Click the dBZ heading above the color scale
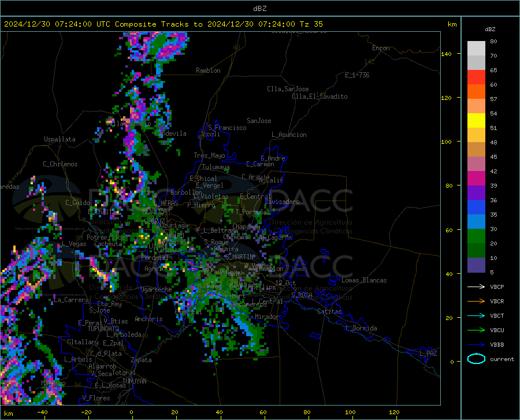Image resolution: width=520 pixels, height=420 pixels. 490,29
